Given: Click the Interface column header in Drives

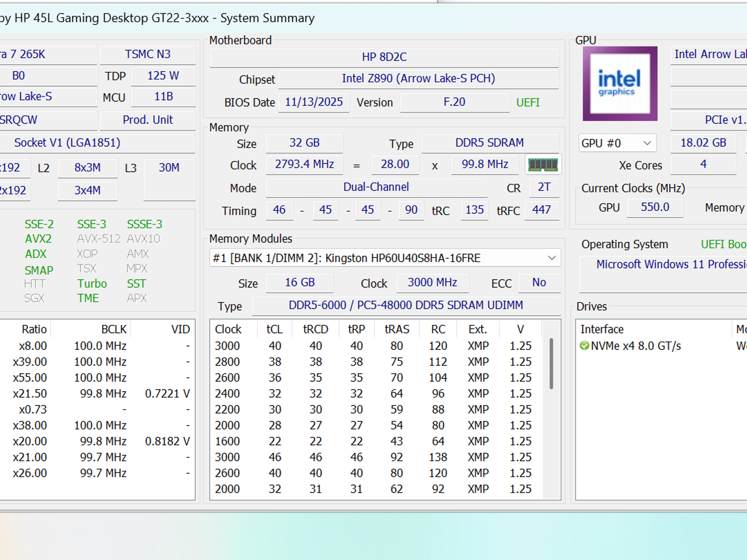Looking at the screenshot, I should 654,329.
